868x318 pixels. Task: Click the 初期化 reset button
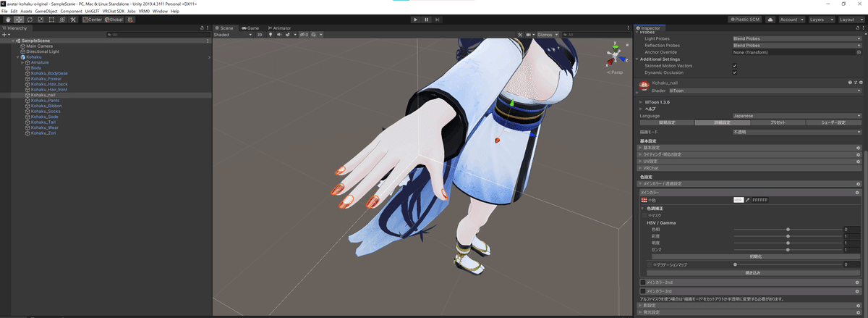(755, 256)
